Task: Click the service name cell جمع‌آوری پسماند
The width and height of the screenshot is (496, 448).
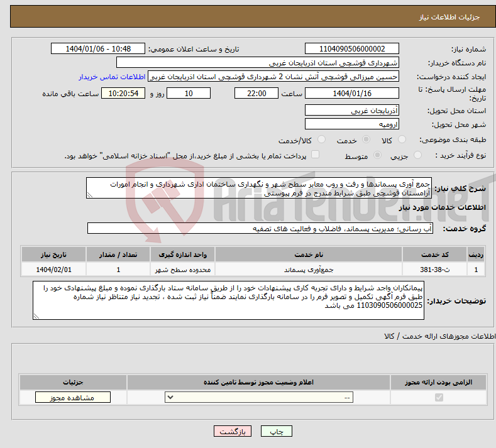Action: [x=309, y=270]
